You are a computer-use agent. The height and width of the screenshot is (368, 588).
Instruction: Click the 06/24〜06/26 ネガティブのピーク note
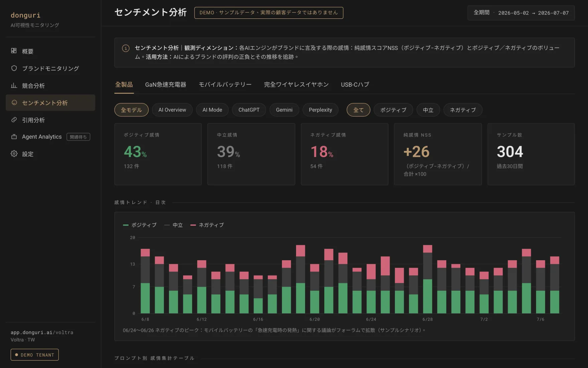pos(274,330)
